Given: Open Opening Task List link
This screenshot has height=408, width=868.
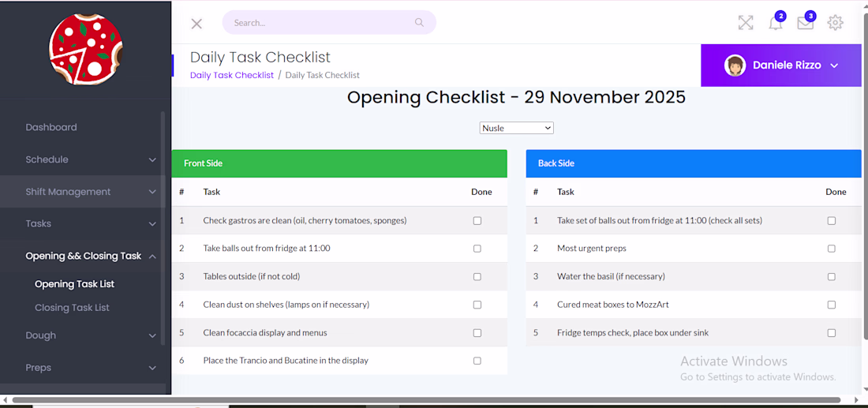Looking at the screenshot, I should 74,284.
